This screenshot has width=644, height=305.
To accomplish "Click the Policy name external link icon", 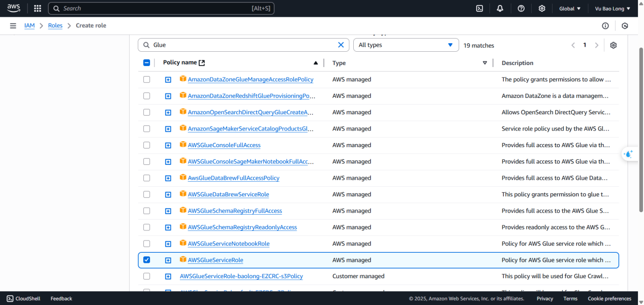I will pyautogui.click(x=202, y=63).
